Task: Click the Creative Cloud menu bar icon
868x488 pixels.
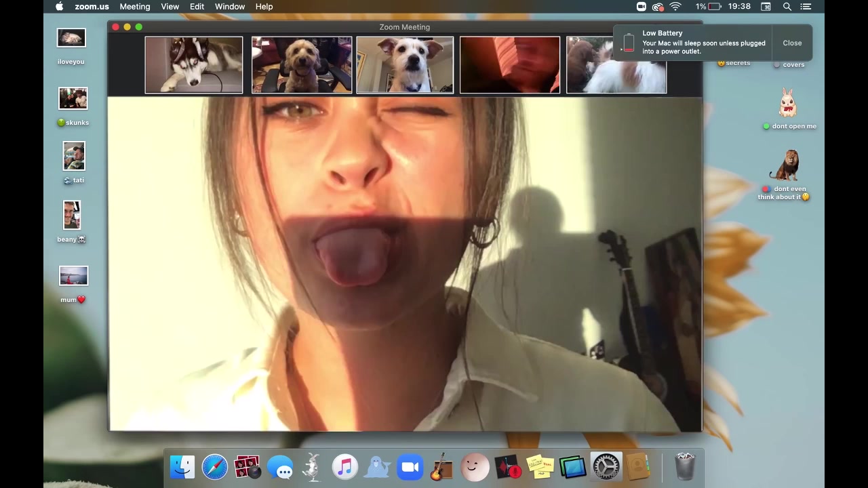Action: tap(657, 7)
